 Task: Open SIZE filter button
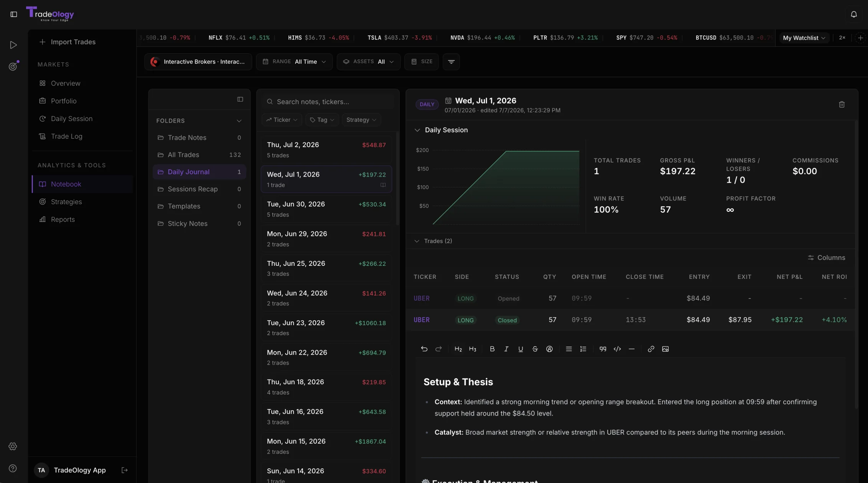click(x=421, y=62)
